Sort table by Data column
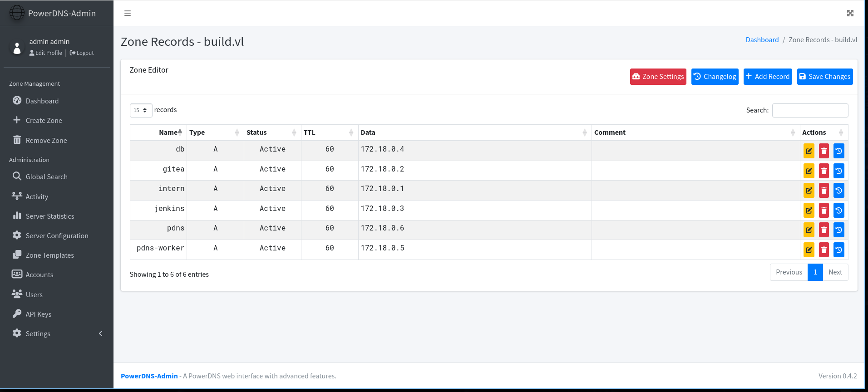 coord(475,132)
